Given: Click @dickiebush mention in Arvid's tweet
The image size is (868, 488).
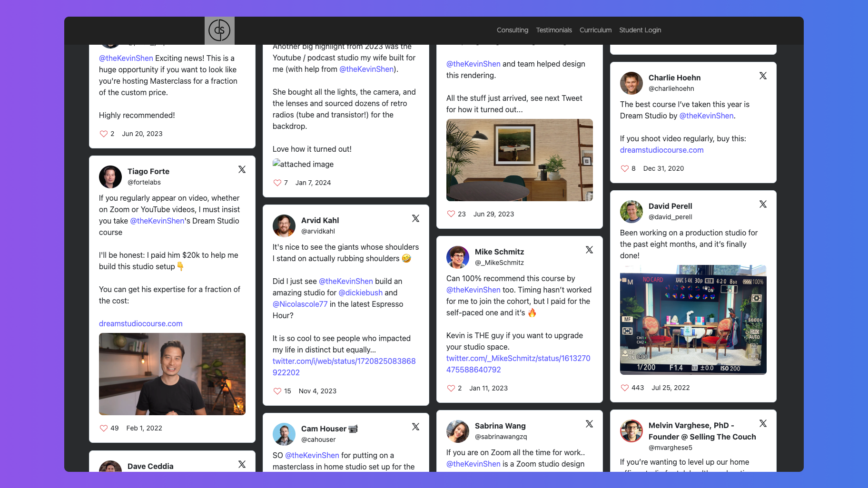Looking at the screenshot, I should click(360, 293).
